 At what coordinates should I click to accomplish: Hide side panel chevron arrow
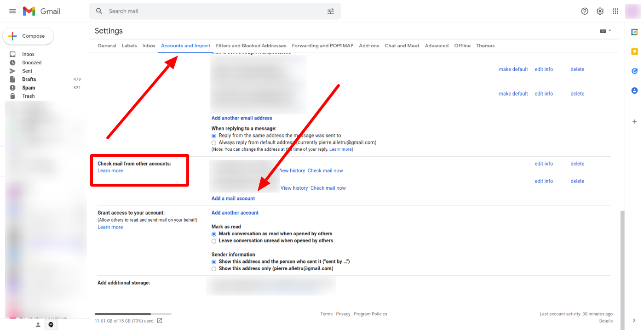634,320
